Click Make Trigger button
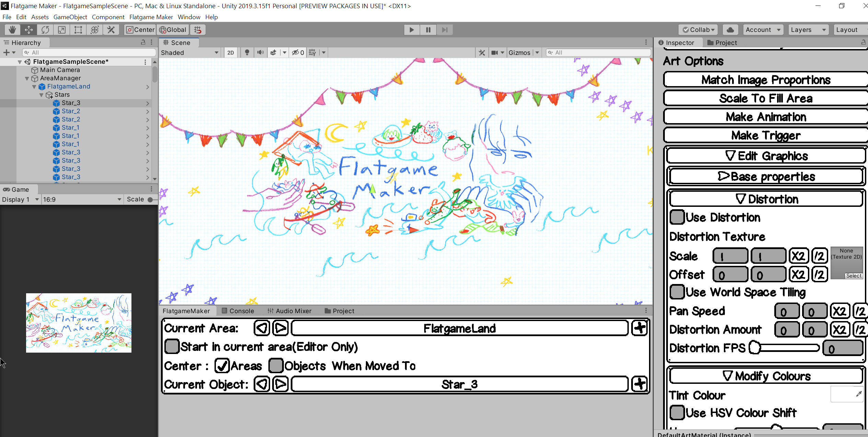 (766, 135)
